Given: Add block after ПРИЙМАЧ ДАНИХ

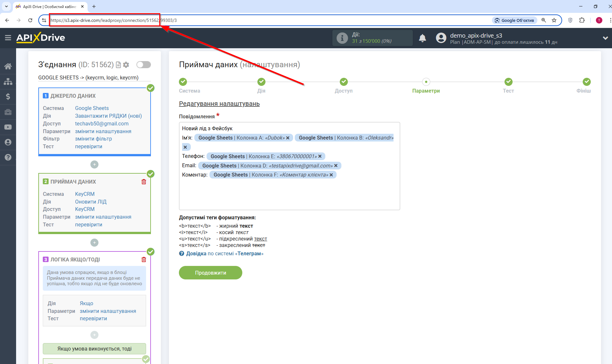Looking at the screenshot, I should [x=94, y=242].
